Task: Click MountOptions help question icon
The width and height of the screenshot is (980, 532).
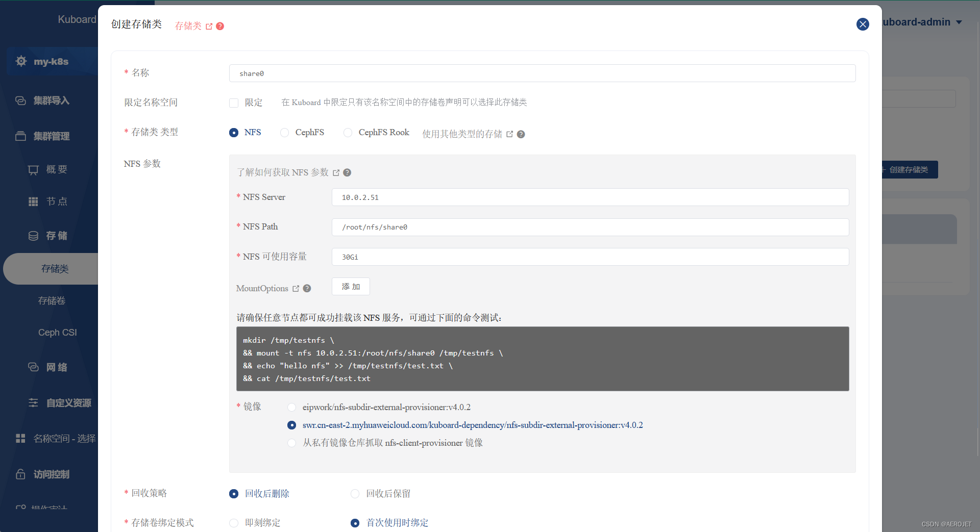Action: [x=307, y=288]
